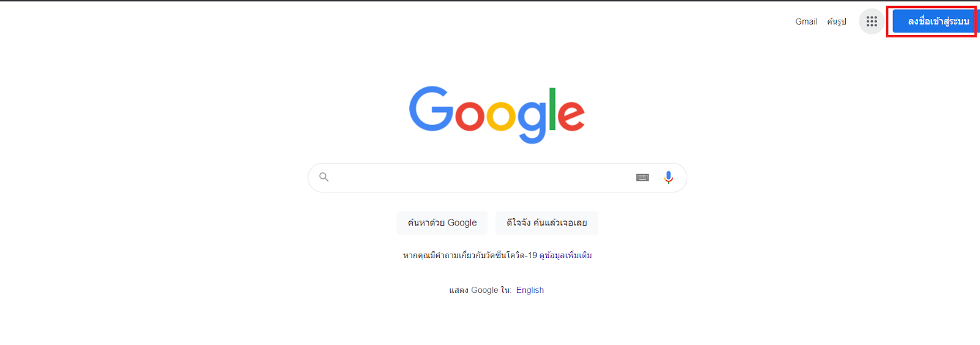Click the yellow letter o in Google logo
980x345 pixels.
tap(500, 116)
